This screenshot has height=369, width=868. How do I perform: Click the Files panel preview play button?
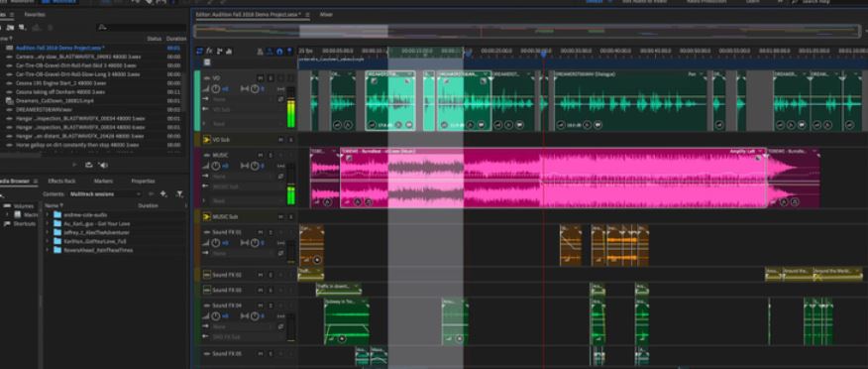[74, 165]
